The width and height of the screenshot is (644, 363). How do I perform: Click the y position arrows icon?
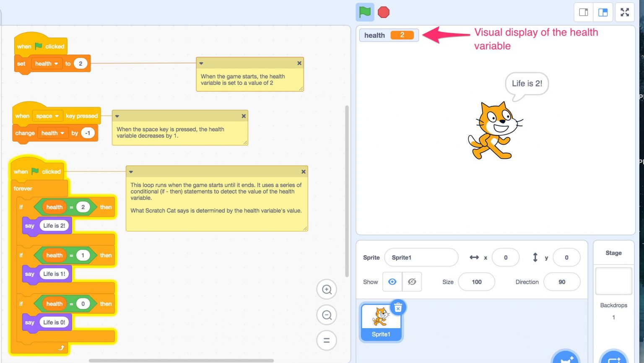(x=535, y=257)
